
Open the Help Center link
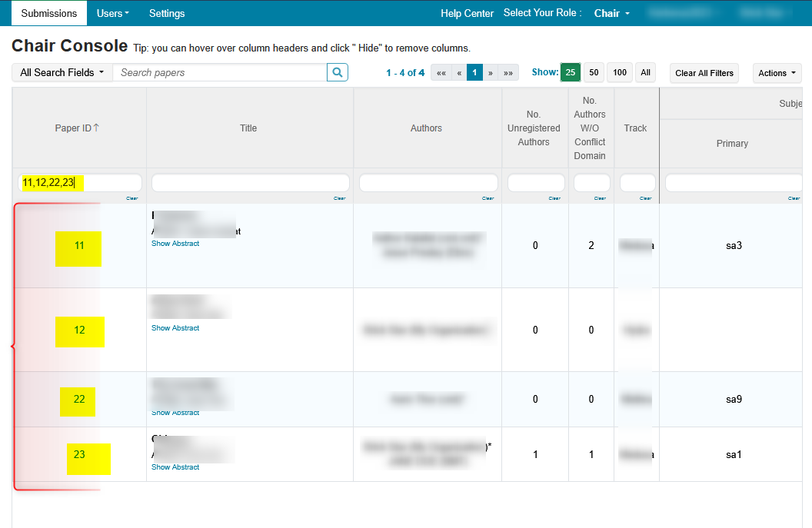pyautogui.click(x=467, y=13)
